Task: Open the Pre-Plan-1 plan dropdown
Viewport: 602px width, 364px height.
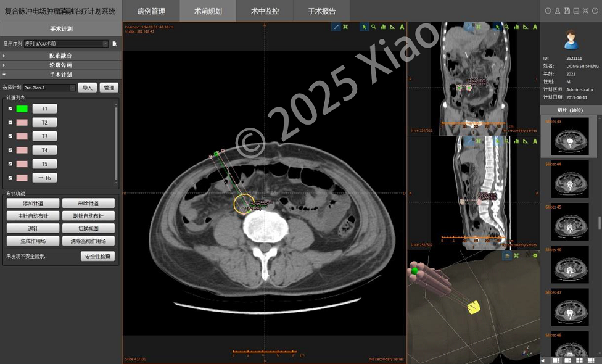Action: (x=49, y=88)
